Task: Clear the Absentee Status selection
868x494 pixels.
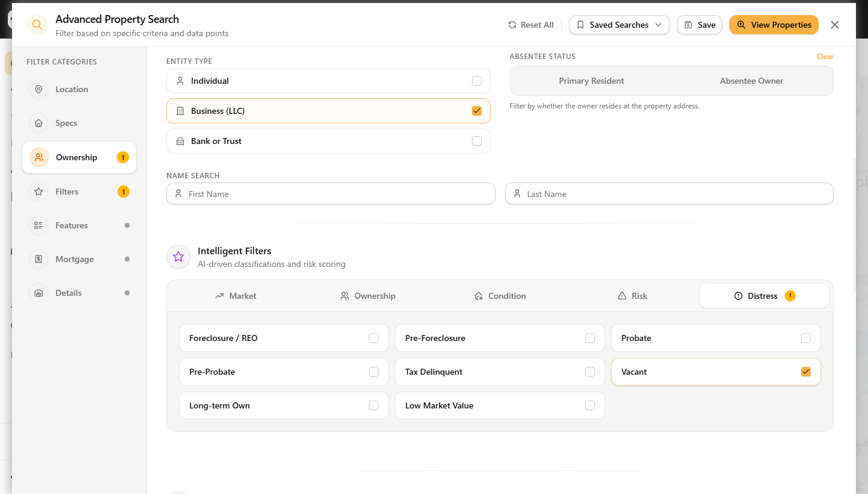Action: point(825,57)
